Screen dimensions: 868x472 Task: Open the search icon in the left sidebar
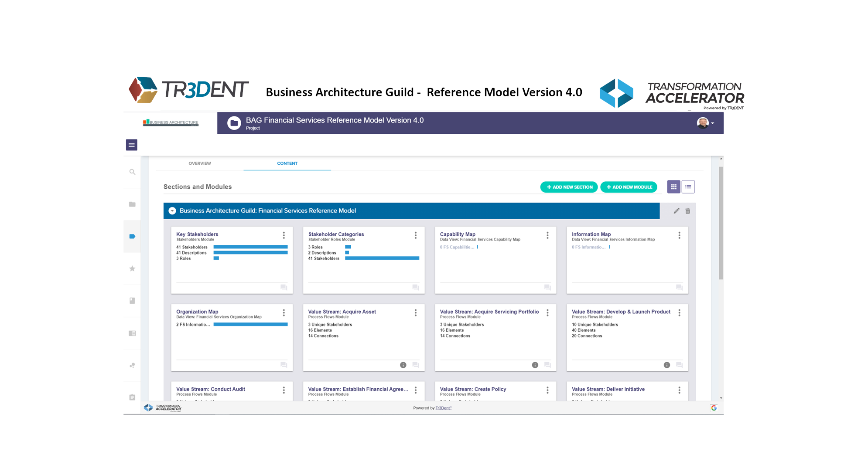(x=132, y=172)
